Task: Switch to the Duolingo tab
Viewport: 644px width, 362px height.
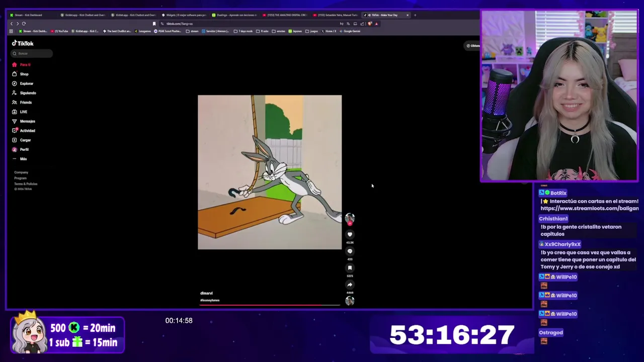Action: pyautogui.click(x=234, y=15)
